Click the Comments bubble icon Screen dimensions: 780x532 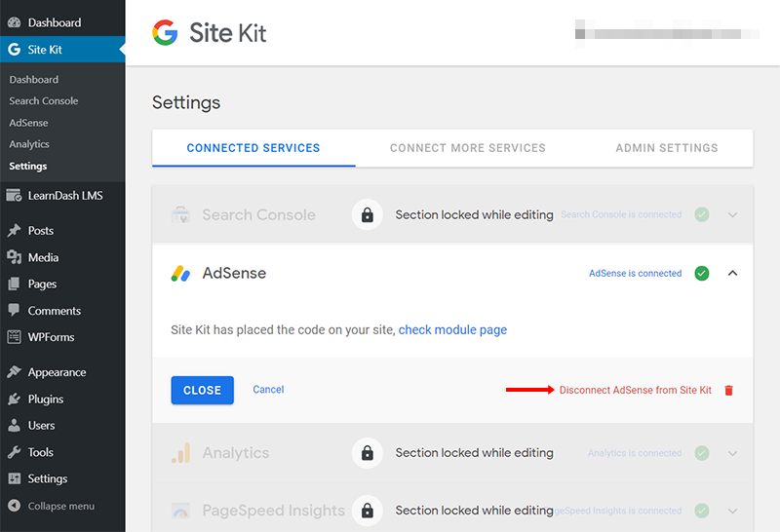tap(14, 310)
